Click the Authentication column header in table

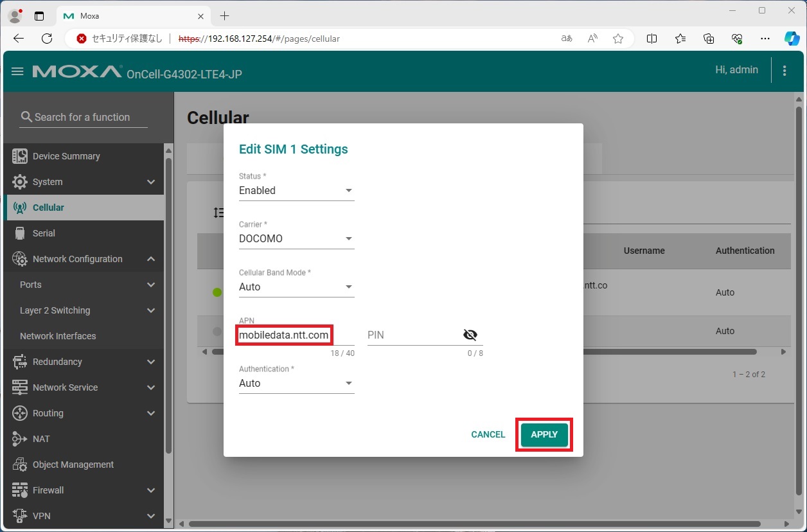click(x=745, y=251)
